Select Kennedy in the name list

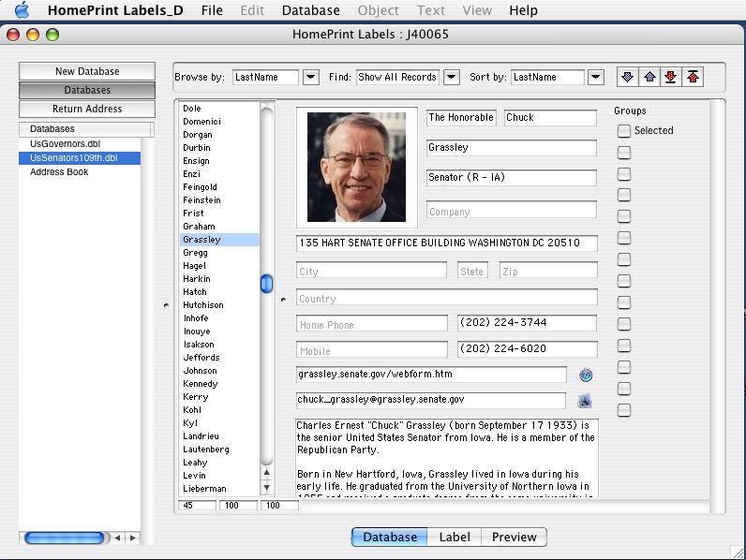[220, 384]
